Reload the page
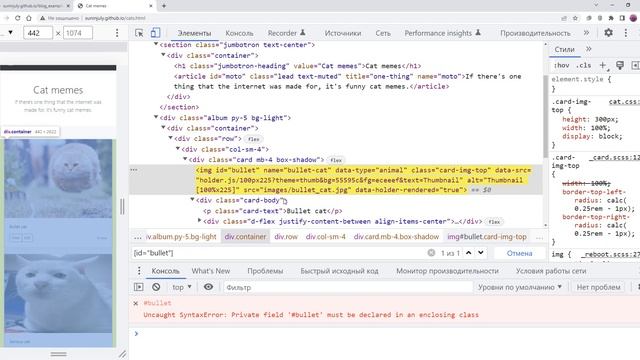640x360 pixels. point(18,18)
